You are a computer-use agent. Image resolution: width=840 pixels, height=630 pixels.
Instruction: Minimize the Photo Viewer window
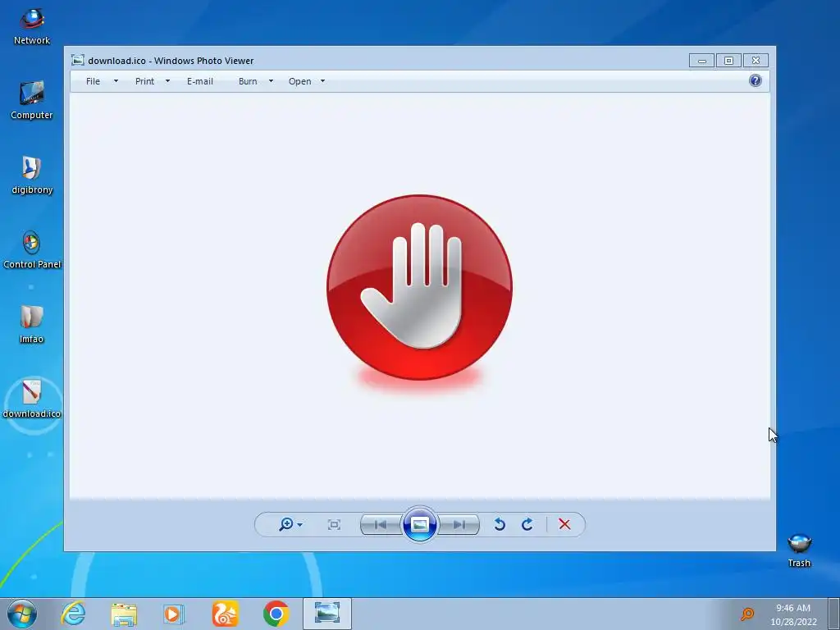pos(701,61)
